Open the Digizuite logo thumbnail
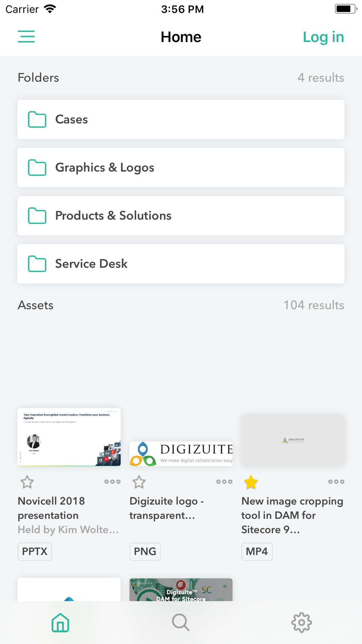This screenshot has width=362, height=644. pyautogui.click(x=181, y=453)
